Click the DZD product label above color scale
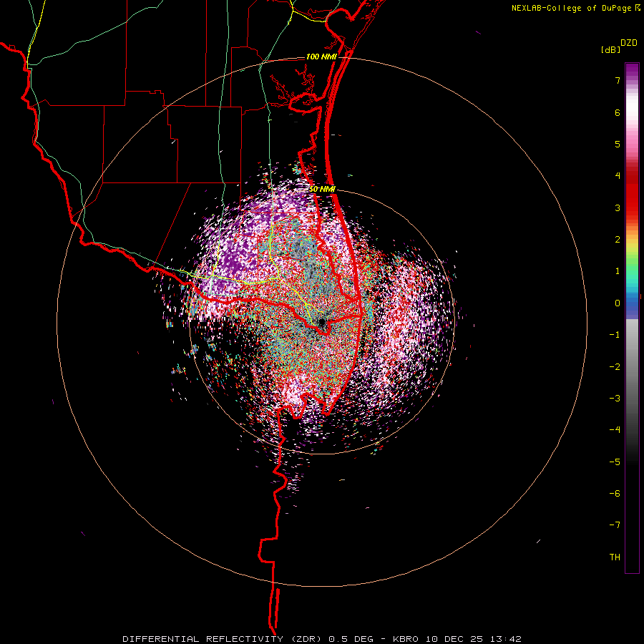 [629, 43]
